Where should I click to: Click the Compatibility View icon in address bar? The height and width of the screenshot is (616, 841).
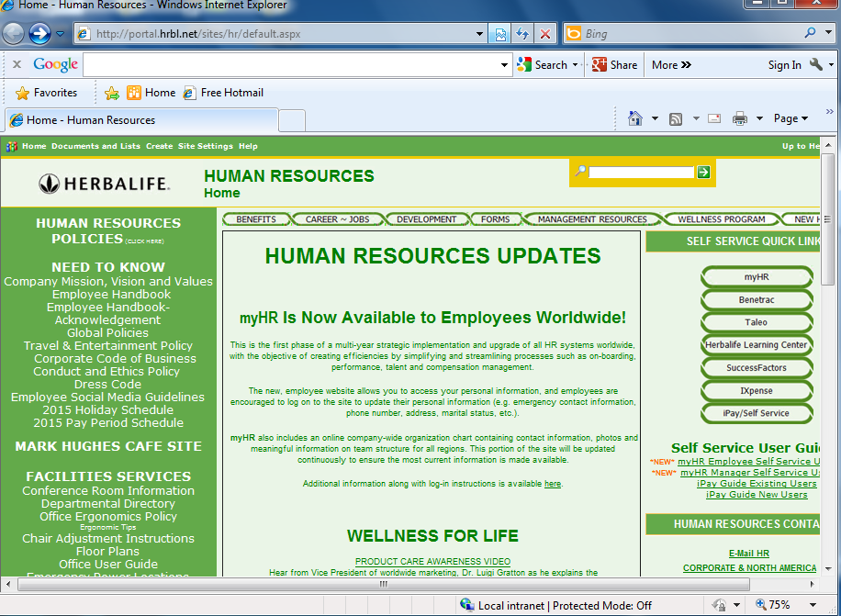500,34
